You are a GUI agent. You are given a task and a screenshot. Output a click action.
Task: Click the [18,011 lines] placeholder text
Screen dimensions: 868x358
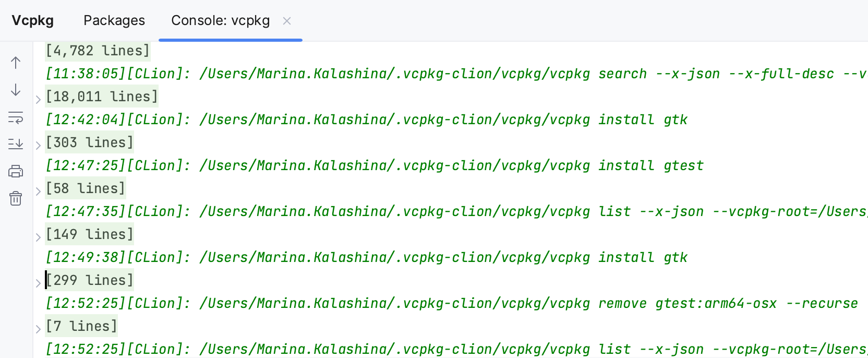tap(102, 97)
